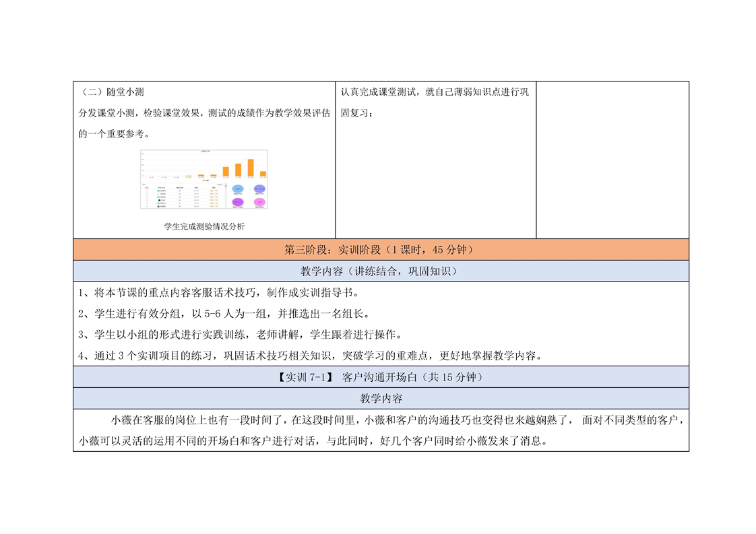The height and width of the screenshot is (534, 756).
Task: Click the orange 第三阶段：实训阶段 header row
Action: click(381, 249)
